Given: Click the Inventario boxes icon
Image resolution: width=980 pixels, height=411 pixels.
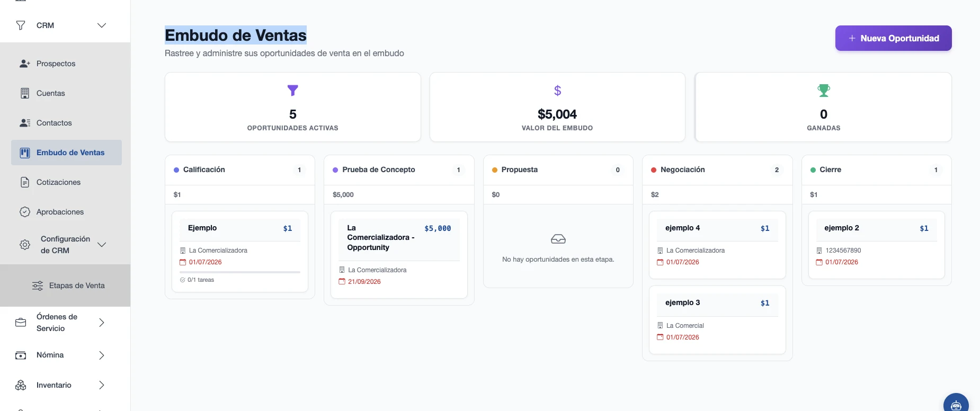Looking at the screenshot, I should click(x=21, y=385).
